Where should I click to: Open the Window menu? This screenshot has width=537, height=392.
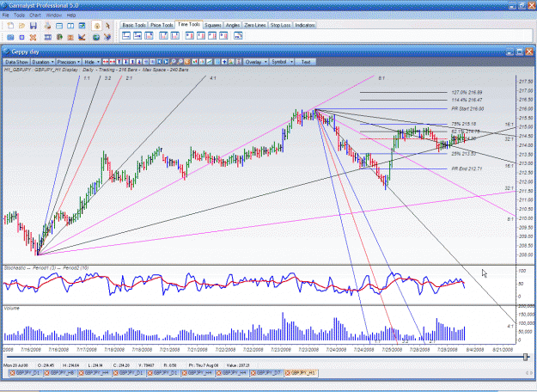click(x=54, y=15)
